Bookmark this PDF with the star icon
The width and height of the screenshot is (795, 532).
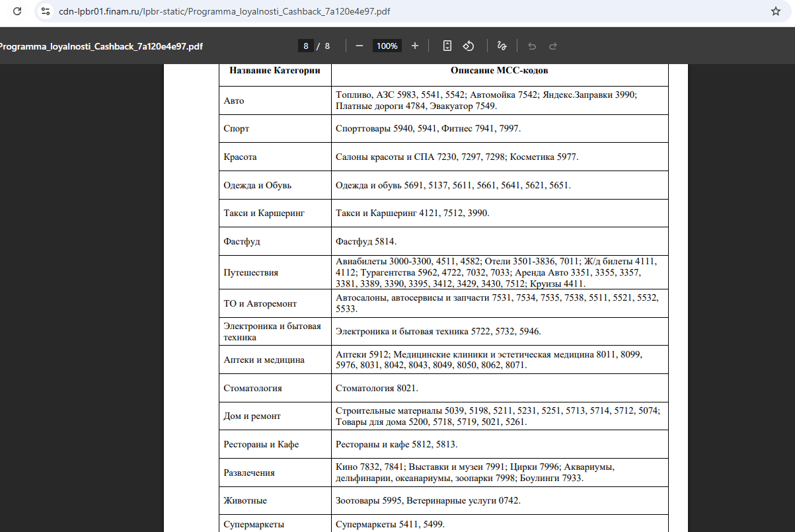coord(775,11)
